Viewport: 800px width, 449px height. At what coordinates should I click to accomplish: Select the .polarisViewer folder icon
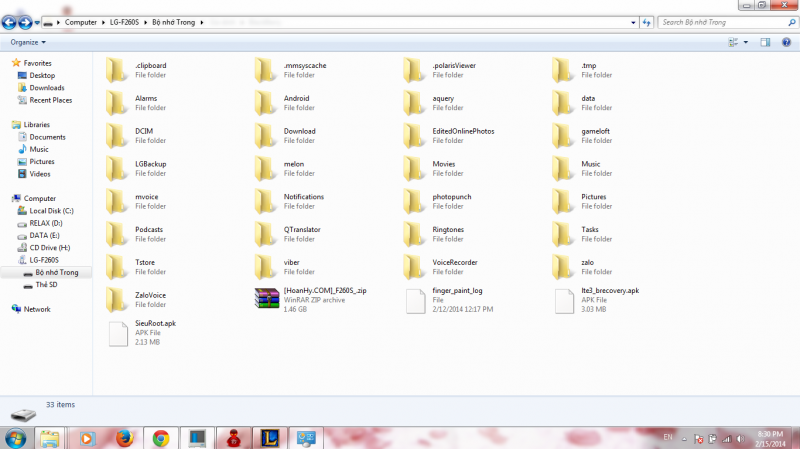(x=414, y=70)
